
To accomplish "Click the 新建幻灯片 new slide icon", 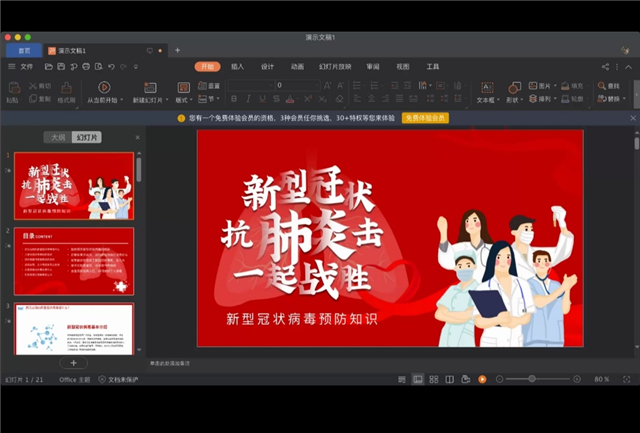I will pos(150,87).
